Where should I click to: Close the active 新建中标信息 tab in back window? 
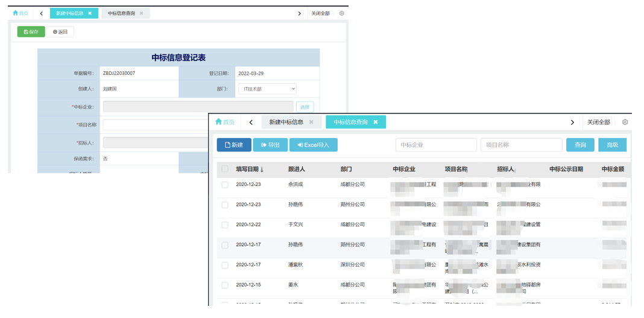tap(90, 13)
